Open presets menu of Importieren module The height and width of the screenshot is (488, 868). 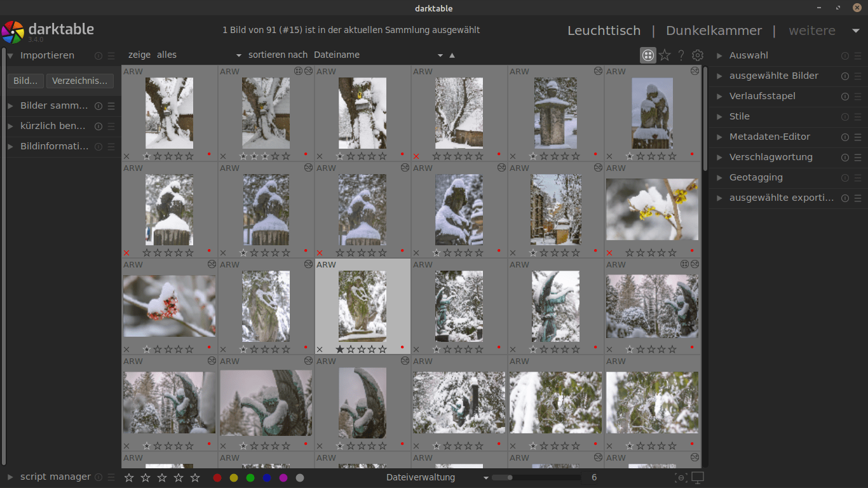point(111,56)
